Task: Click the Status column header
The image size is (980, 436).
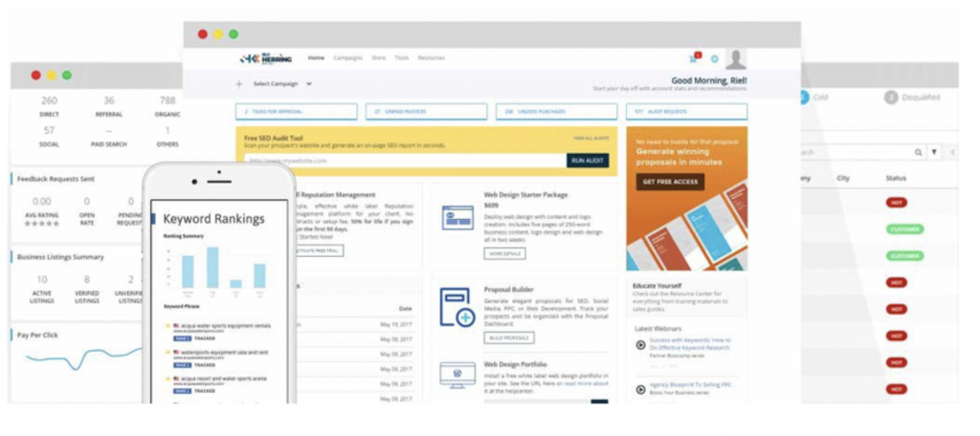Action: pyautogui.click(x=896, y=179)
